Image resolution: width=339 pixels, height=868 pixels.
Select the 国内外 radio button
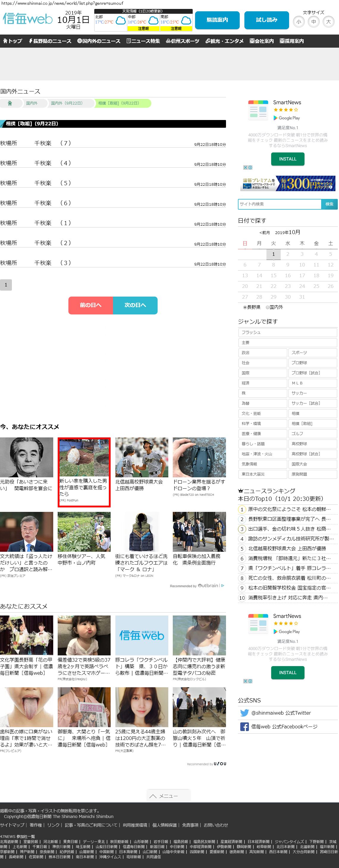(x=267, y=307)
